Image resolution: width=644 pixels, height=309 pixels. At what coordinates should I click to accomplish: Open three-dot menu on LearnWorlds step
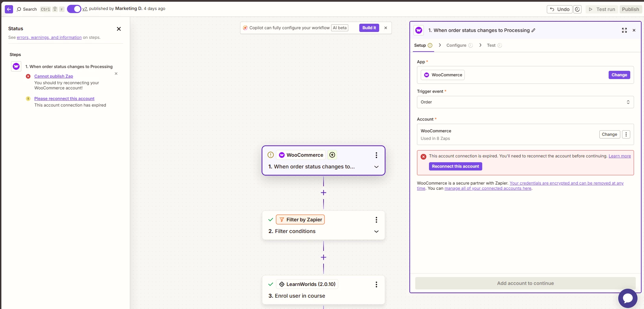(376, 284)
